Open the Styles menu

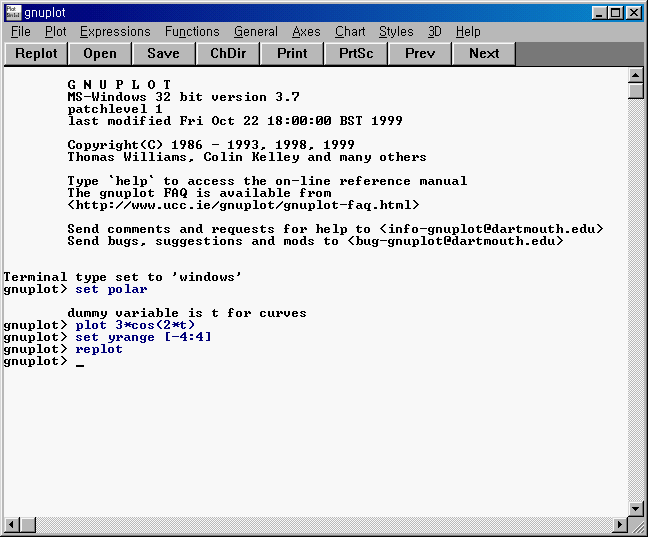[x=396, y=32]
